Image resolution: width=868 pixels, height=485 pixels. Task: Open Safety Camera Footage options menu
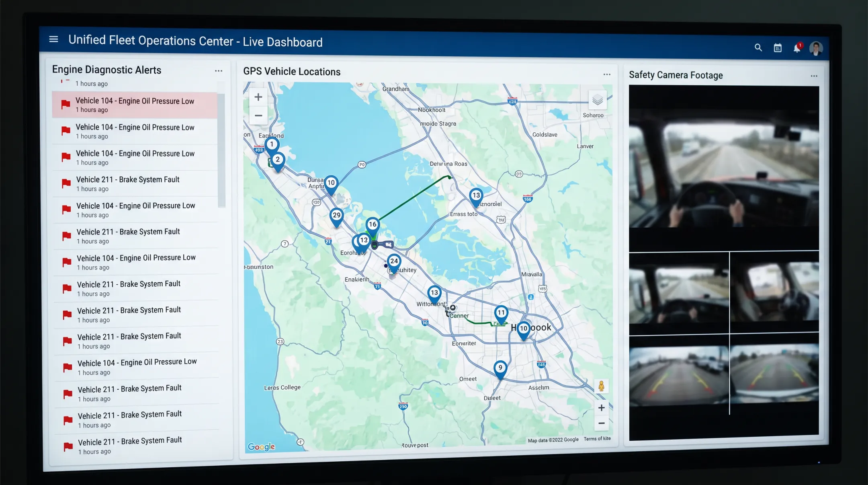tap(814, 76)
